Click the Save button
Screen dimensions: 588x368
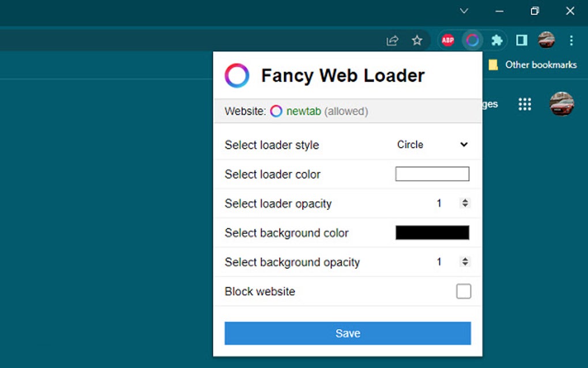[347, 333]
